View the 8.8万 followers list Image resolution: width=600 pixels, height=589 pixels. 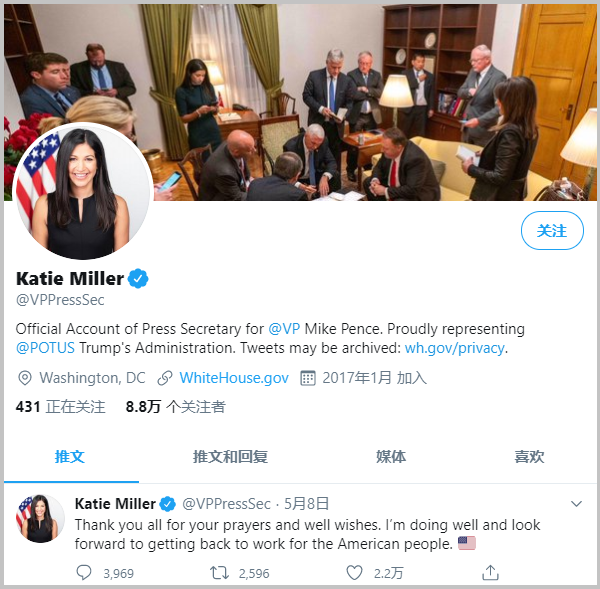pos(176,406)
